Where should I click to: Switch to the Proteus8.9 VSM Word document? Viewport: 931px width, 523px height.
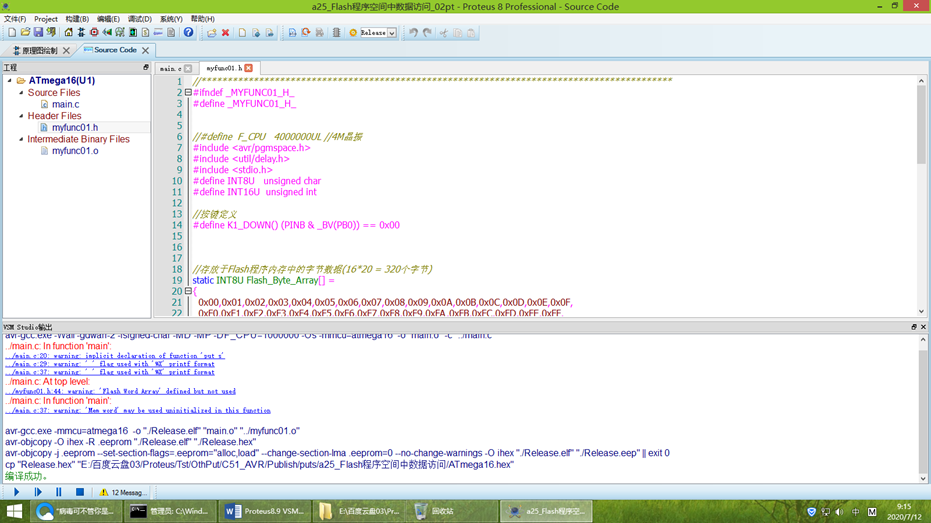(265, 511)
